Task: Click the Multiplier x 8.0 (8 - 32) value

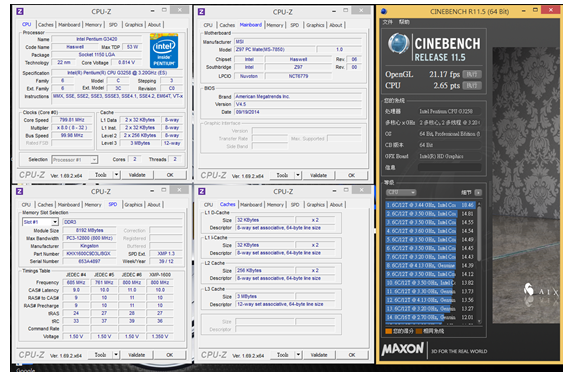Action: point(71,128)
